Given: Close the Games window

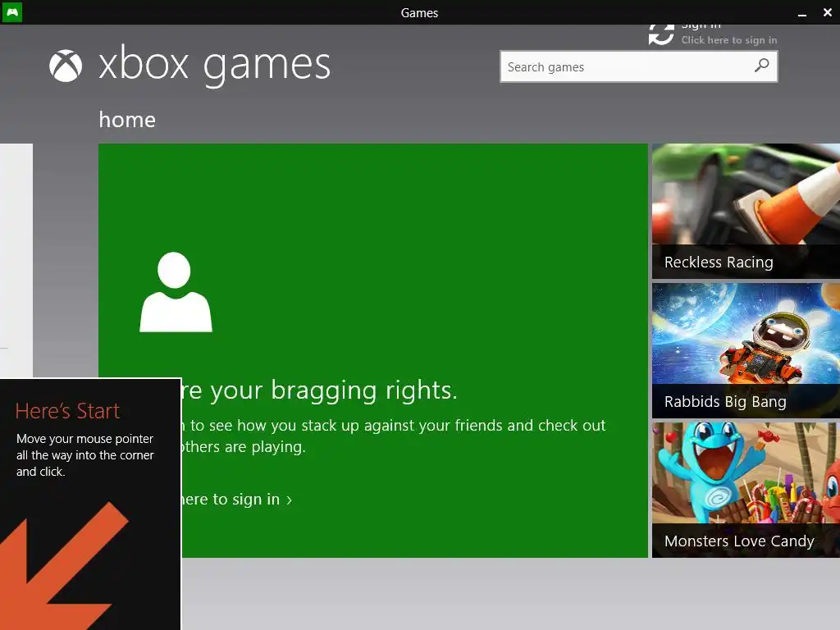Looking at the screenshot, I should point(827,12).
